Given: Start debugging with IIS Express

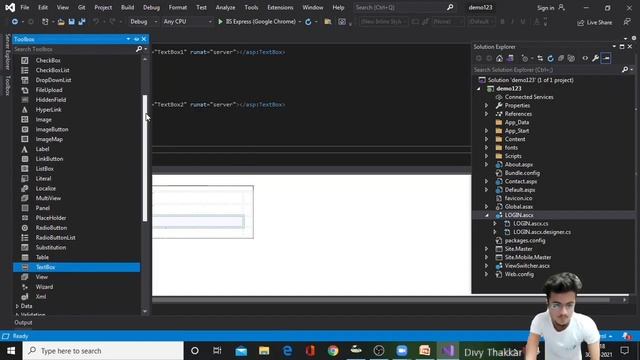Looking at the screenshot, I should click(x=257, y=22).
